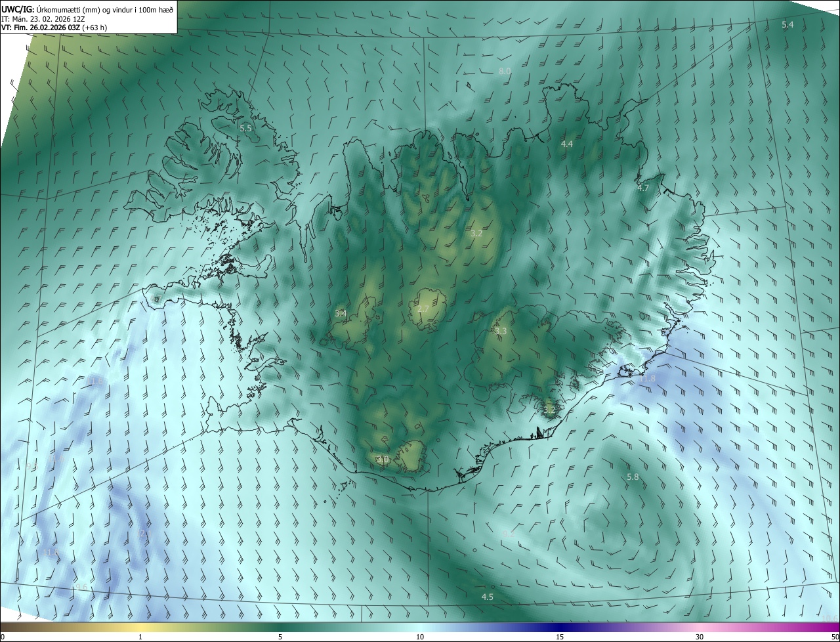840x642 pixels.
Task: Click the 'VT: Fim. 26.02.2026 03Z (+63 h)' line
Action: 54,28
